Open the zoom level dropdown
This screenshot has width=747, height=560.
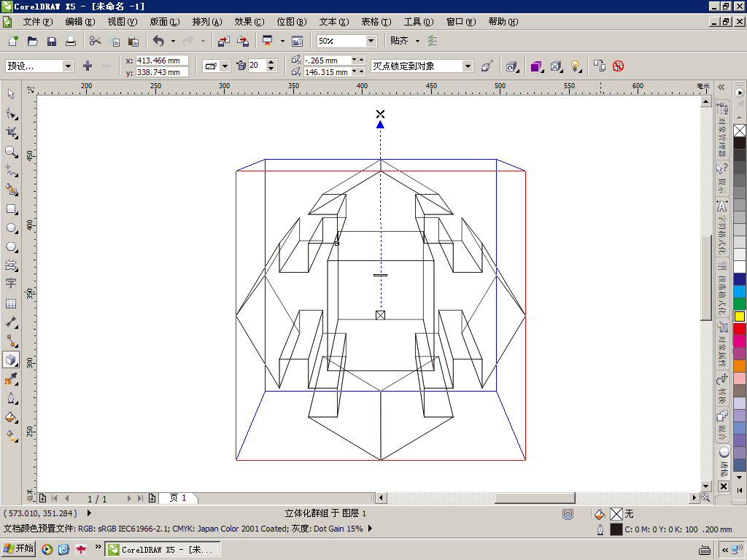click(x=371, y=41)
